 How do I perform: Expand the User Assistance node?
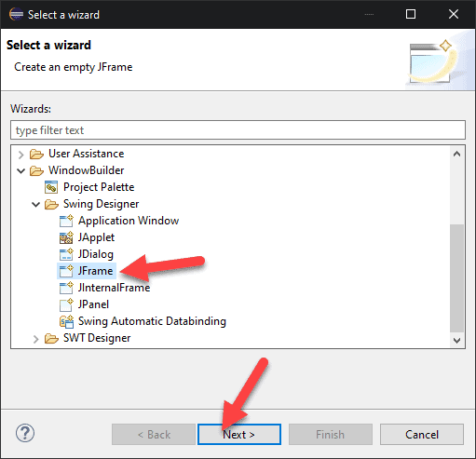point(20,155)
